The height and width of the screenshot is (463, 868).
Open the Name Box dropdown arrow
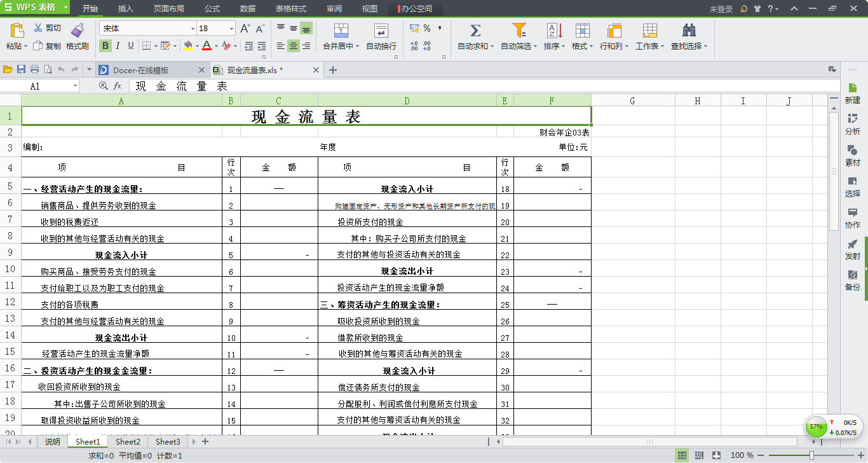pos(75,86)
